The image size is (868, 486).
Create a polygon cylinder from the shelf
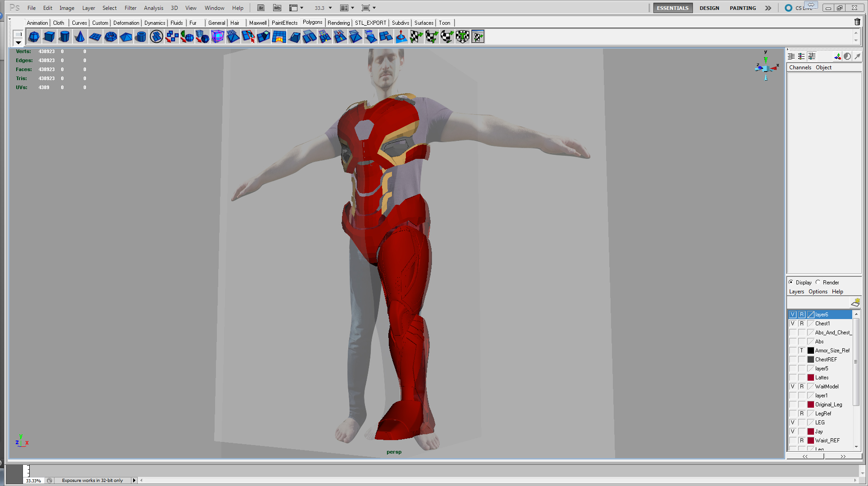click(64, 37)
